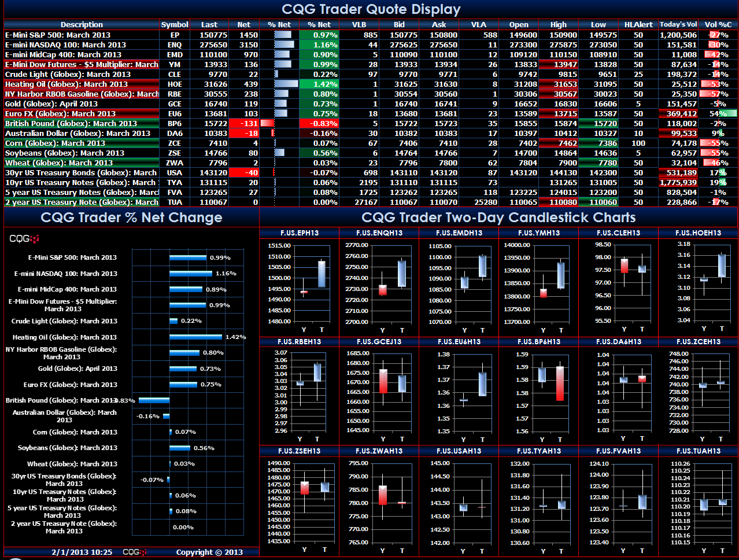Screen dimensions: 739x560
Task: Click the Soybeans 0.56% bar in chart
Action: pyautogui.click(x=180, y=448)
